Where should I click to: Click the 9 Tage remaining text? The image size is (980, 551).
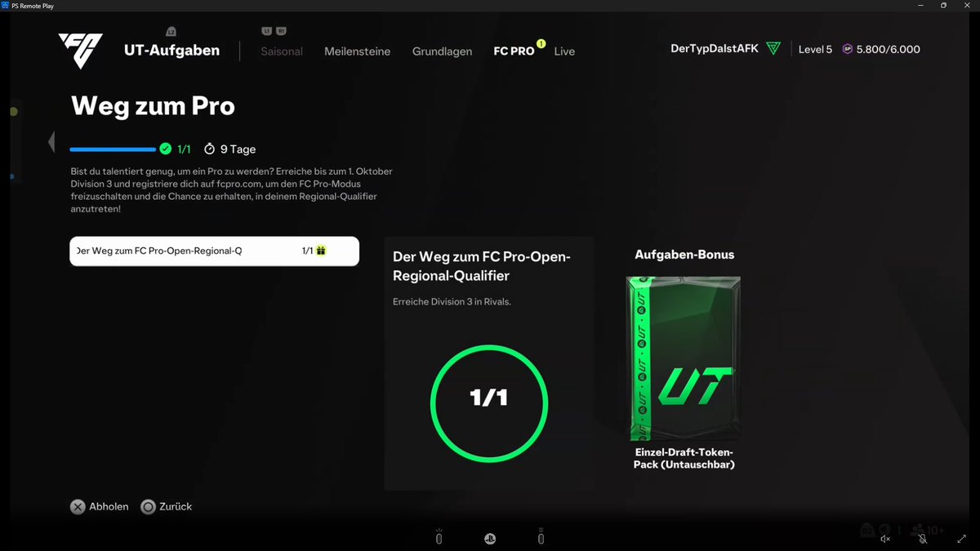tap(238, 149)
